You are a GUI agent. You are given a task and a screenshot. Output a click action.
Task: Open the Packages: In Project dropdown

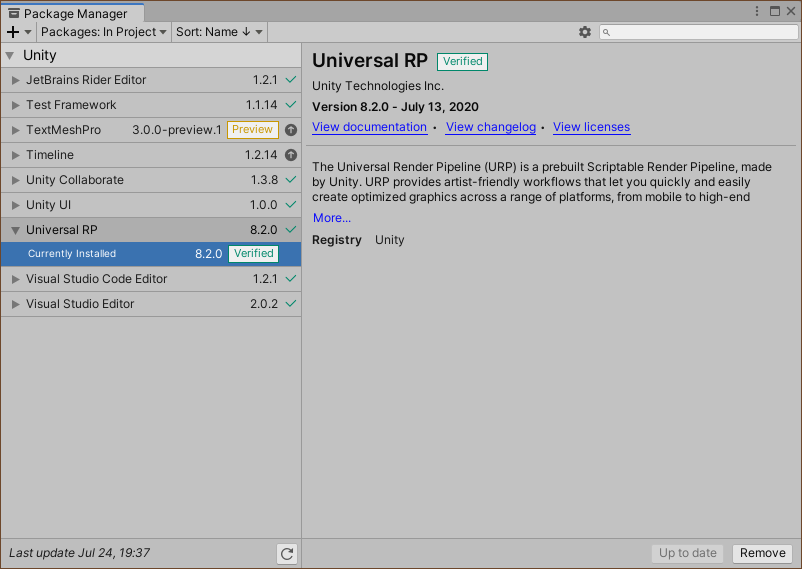pyautogui.click(x=103, y=32)
